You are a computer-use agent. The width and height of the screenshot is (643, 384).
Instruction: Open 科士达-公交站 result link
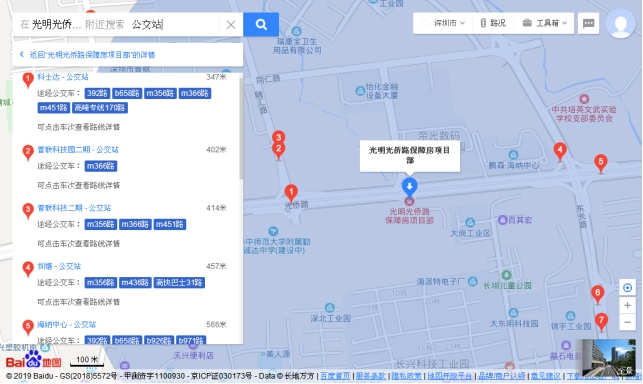click(63, 77)
